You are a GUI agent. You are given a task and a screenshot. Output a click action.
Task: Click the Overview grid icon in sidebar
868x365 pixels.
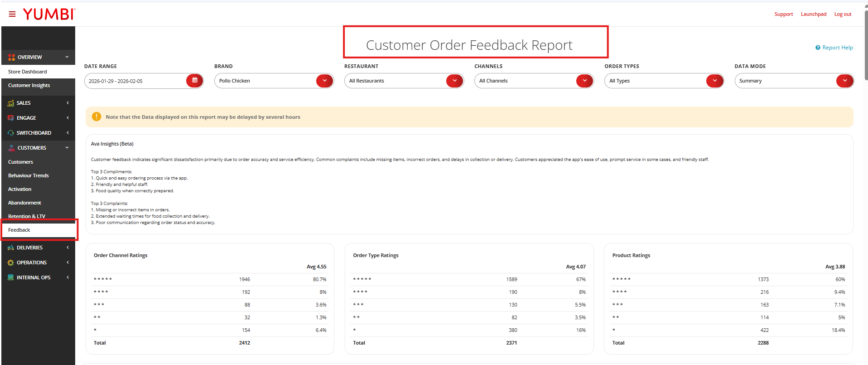(11, 57)
